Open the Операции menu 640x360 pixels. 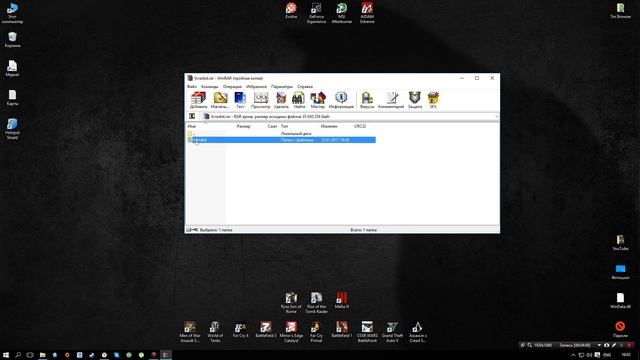232,87
